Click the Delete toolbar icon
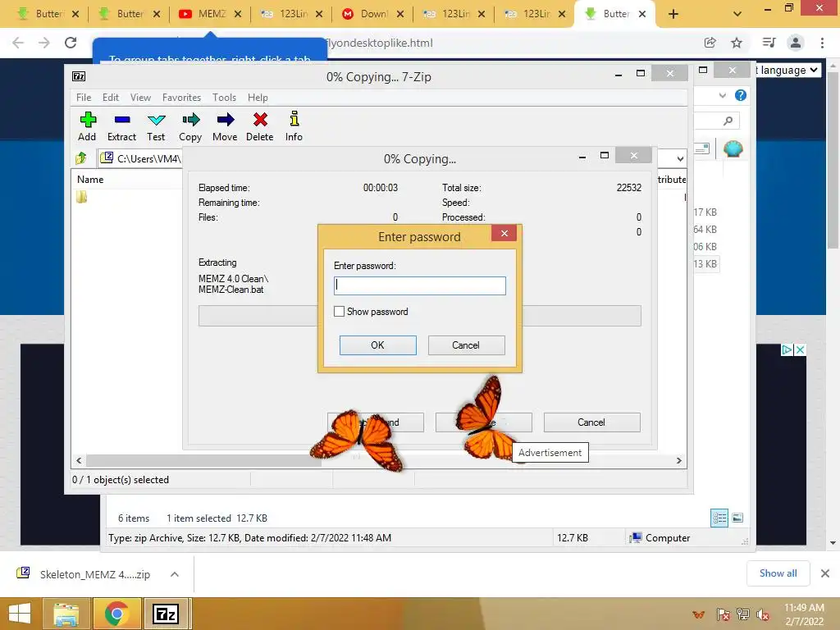Image resolution: width=840 pixels, height=630 pixels. tap(260, 120)
